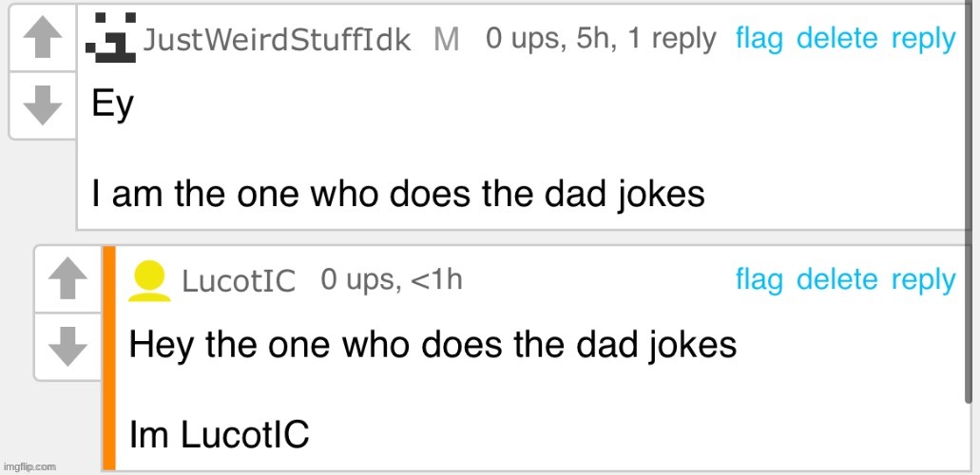Downvote LucotIC's reply with the down arrow

pos(67,346)
